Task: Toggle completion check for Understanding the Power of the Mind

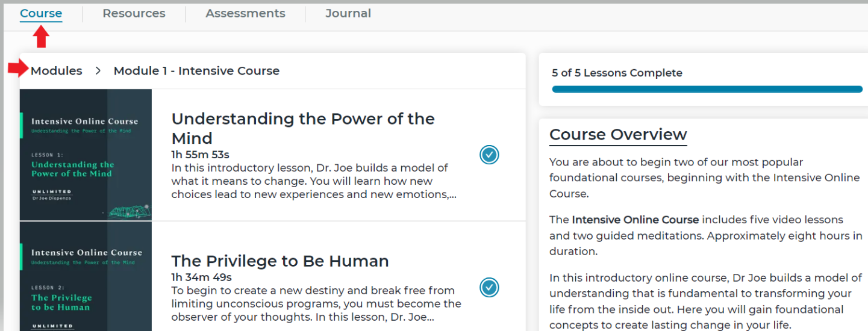Action: coord(489,155)
